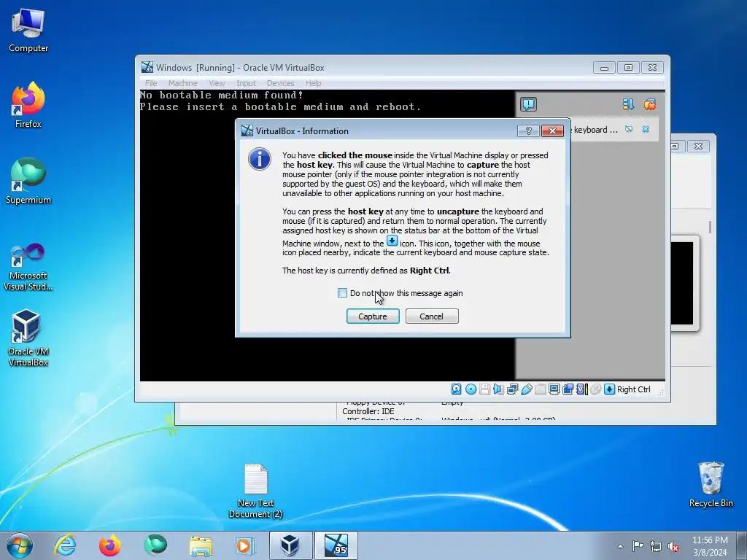The width and height of the screenshot is (747, 560).
Task: Click the blue information icon in the dialog
Action: (x=260, y=159)
